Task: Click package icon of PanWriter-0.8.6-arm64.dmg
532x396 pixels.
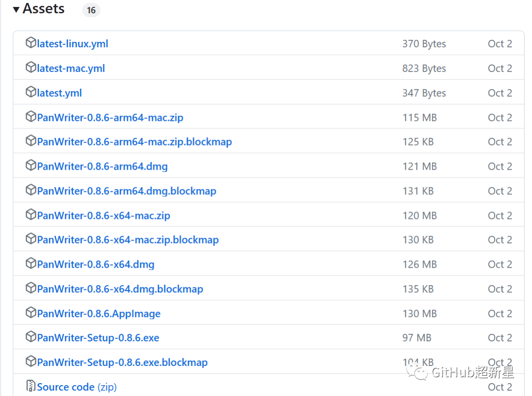Action: click(31, 165)
